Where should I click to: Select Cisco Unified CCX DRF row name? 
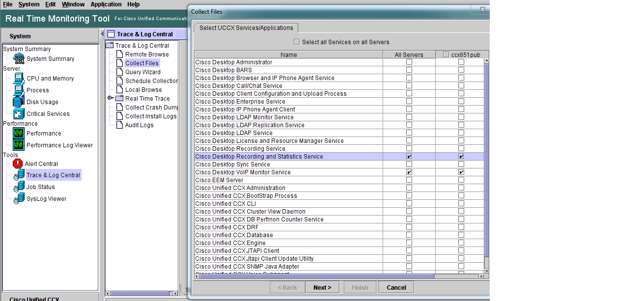click(x=227, y=227)
